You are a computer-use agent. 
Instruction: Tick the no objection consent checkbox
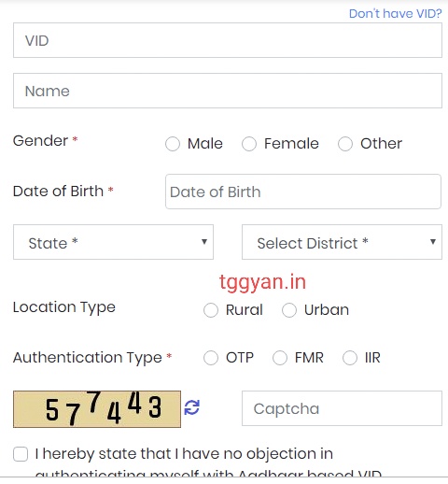point(21,454)
